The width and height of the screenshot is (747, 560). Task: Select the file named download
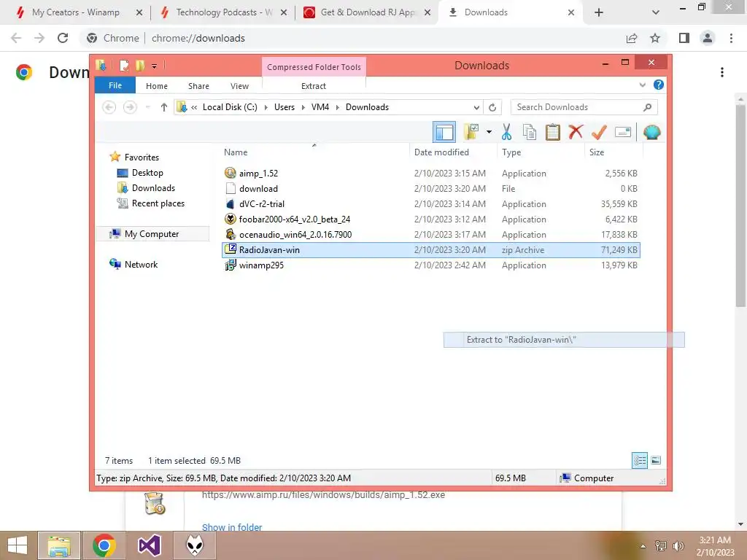click(431, 189)
